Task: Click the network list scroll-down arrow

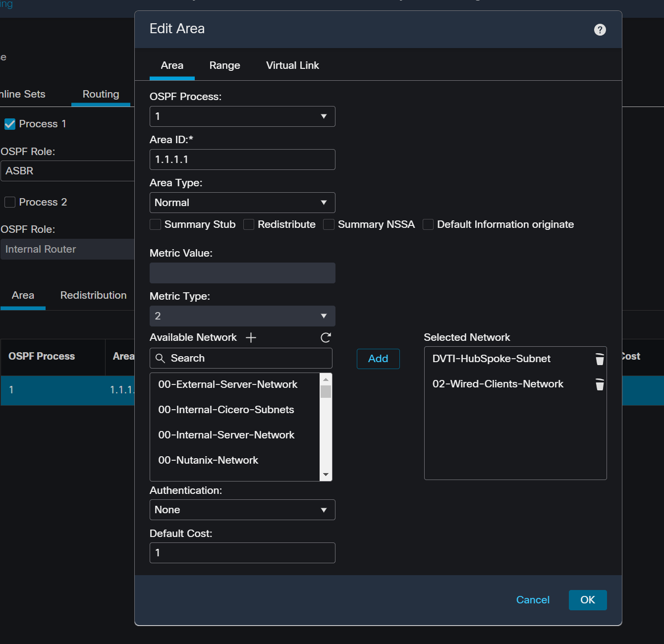Action: (x=326, y=475)
